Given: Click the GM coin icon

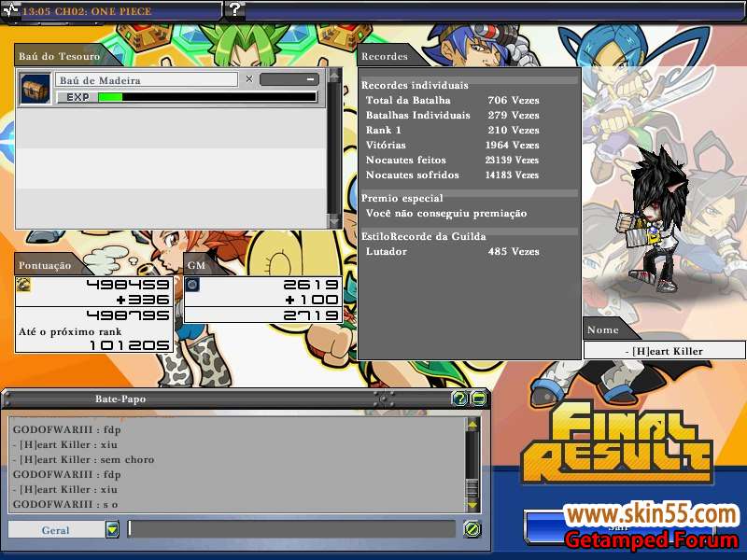Looking at the screenshot, I should click(x=192, y=285).
